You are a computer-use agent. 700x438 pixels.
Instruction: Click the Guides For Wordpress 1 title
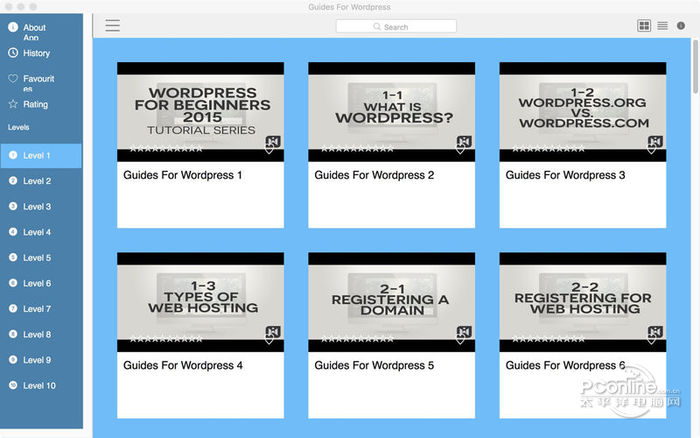[183, 175]
